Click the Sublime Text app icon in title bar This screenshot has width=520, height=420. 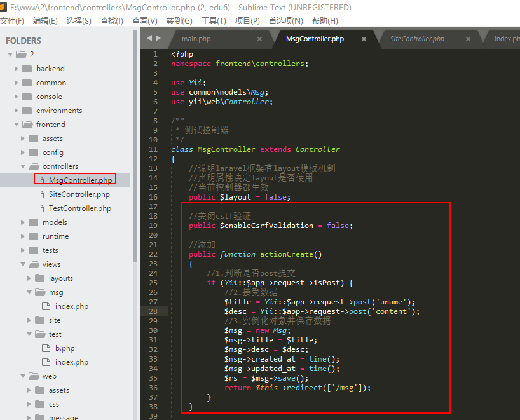5,8
